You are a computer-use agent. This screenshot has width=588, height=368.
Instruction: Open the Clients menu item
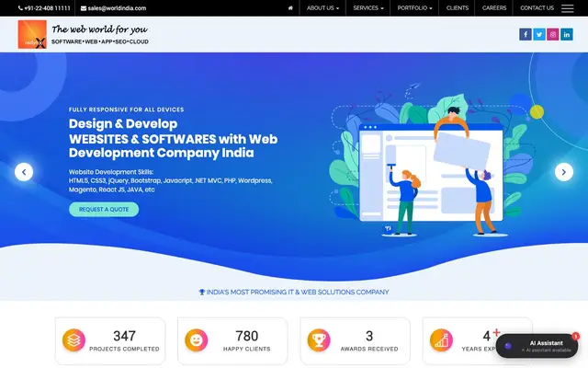pyautogui.click(x=458, y=8)
